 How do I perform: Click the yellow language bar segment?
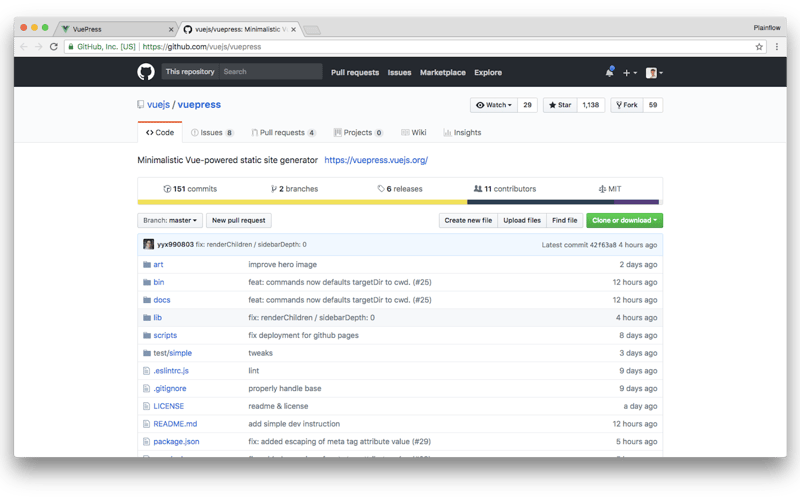coord(302,202)
